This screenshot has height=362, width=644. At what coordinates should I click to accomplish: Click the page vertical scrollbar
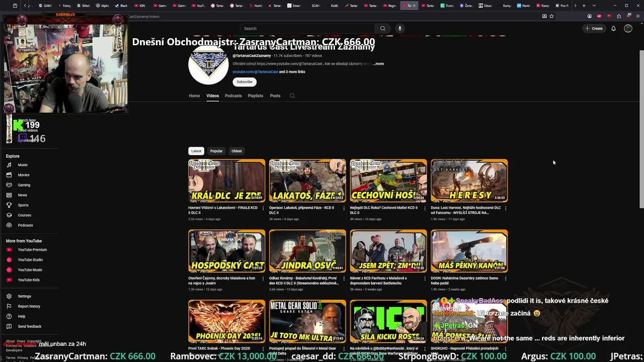[641, 129]
